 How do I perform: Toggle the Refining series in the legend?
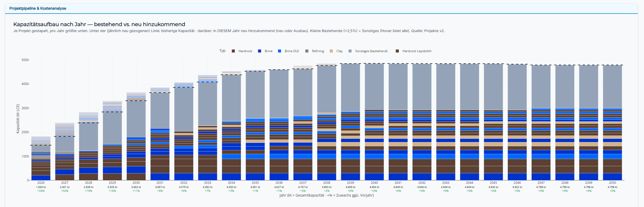coord(315,51)
